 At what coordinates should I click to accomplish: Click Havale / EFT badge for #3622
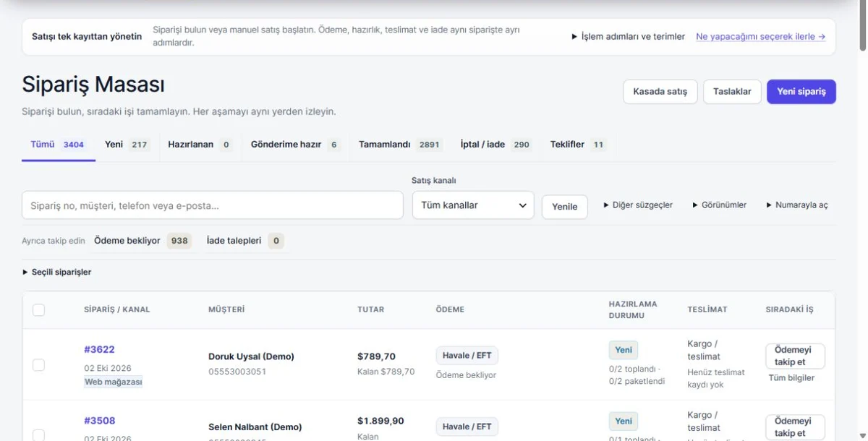pos(467,355)
